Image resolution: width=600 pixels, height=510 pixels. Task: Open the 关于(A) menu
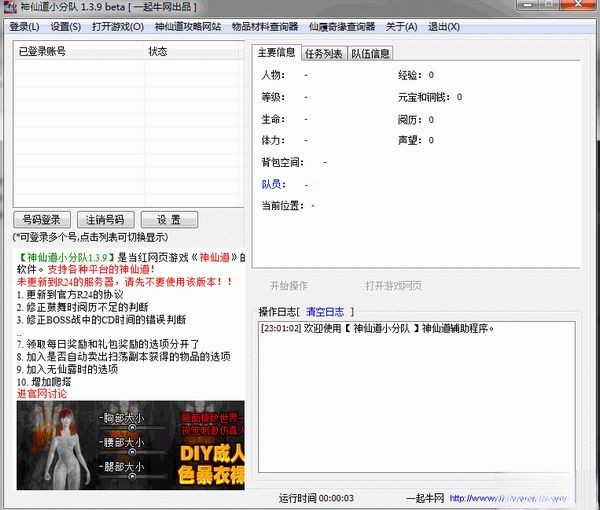(401, 27)
